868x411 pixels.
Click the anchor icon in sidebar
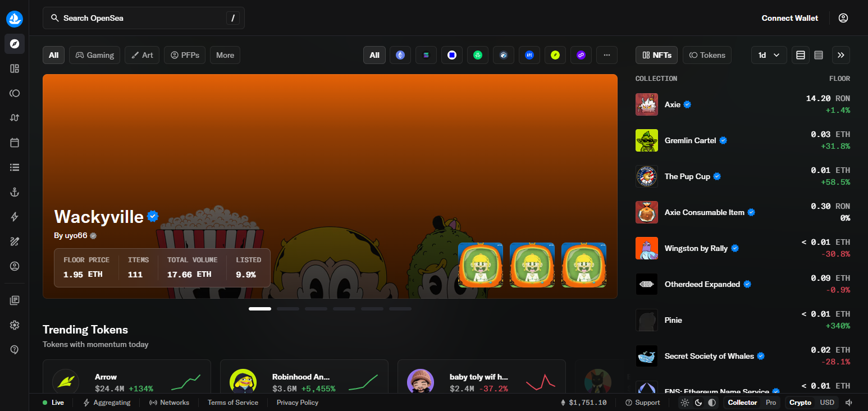point(15,192)
